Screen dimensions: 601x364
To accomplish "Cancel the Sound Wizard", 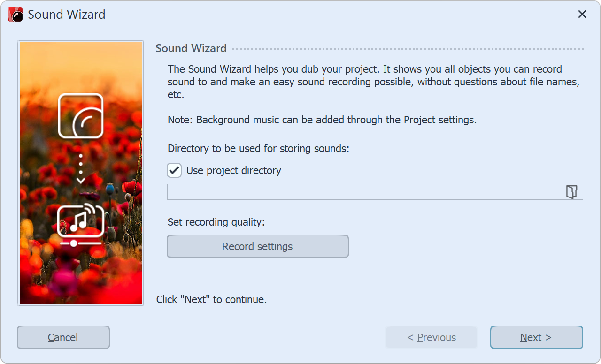I will point(63,337).
